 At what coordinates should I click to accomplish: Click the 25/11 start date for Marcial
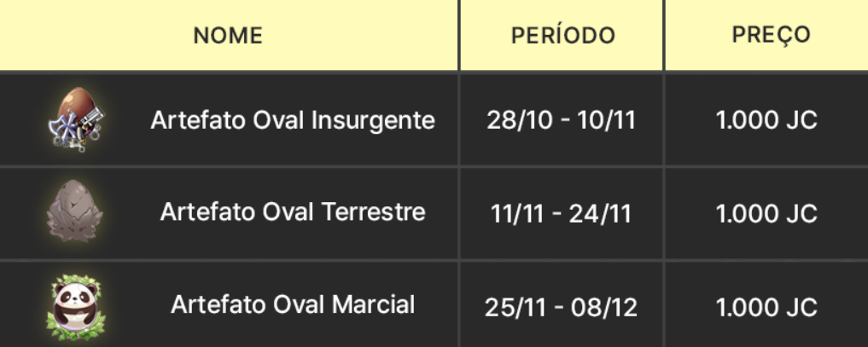tap(514, 306)
